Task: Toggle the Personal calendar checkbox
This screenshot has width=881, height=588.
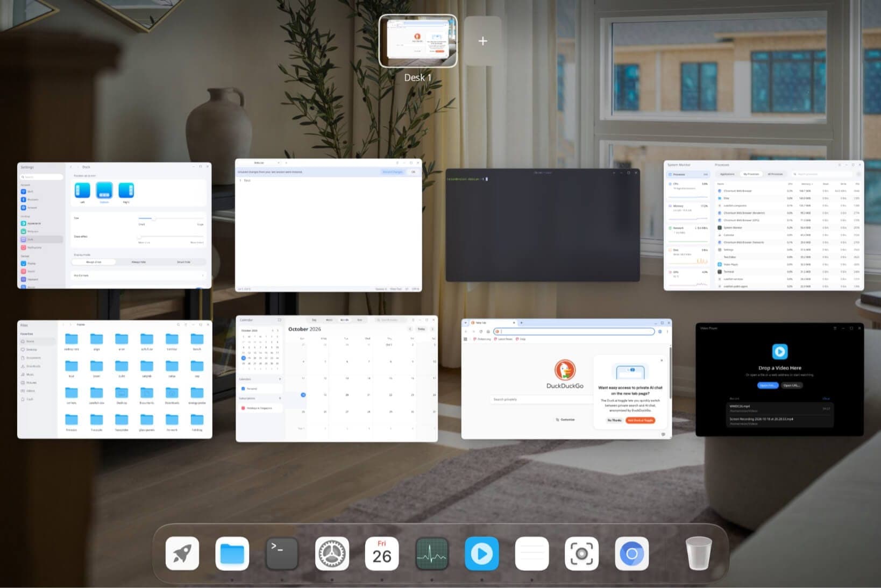Action: click(x=243, y=388)
